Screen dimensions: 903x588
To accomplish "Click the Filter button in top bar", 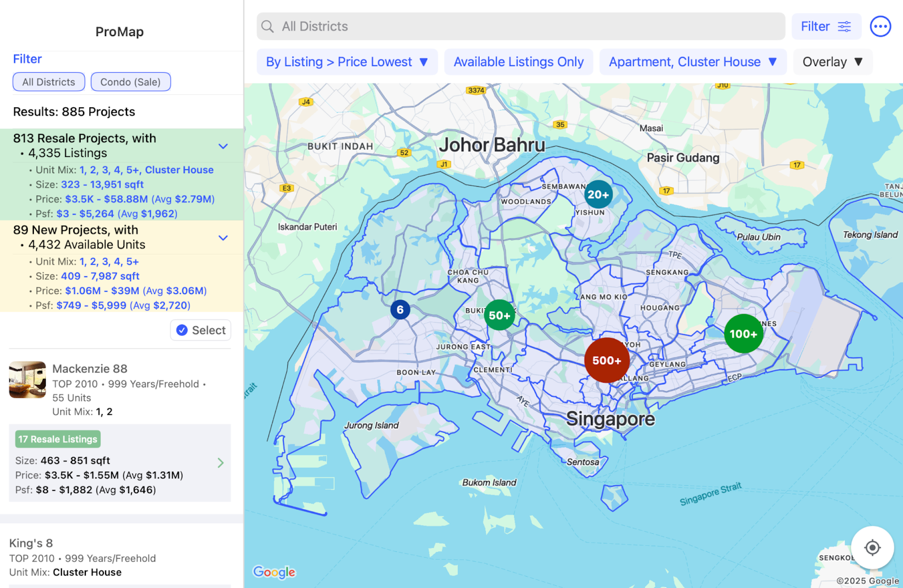I will point(826,27).
